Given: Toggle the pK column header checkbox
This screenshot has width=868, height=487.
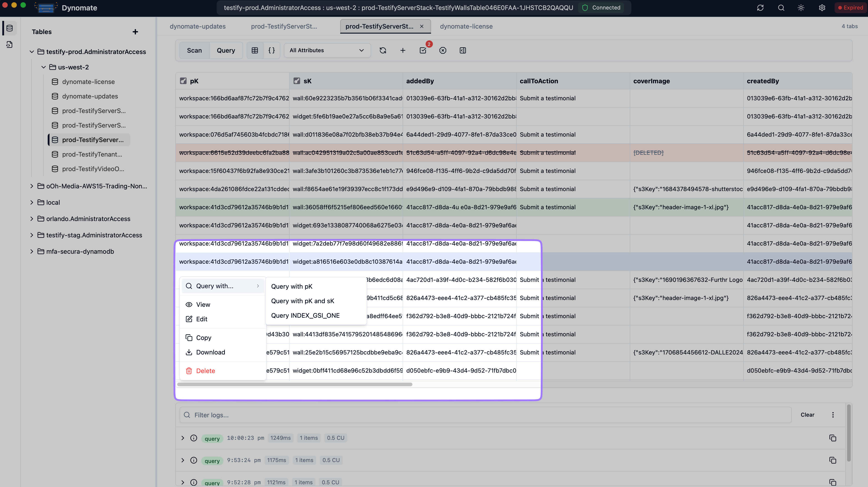Looking at the screenshot, I should click(183, 81).
